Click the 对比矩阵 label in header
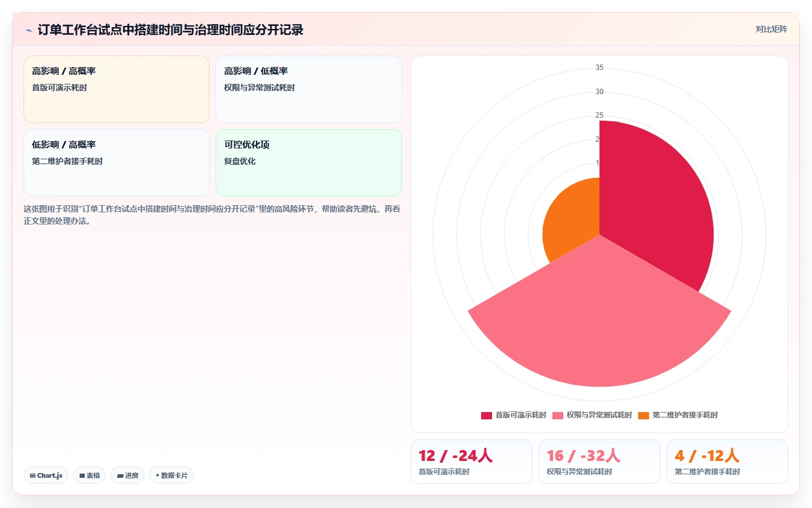Image resolution: width=812 pixels, height=508 pixels. click(x=771, y=29)
